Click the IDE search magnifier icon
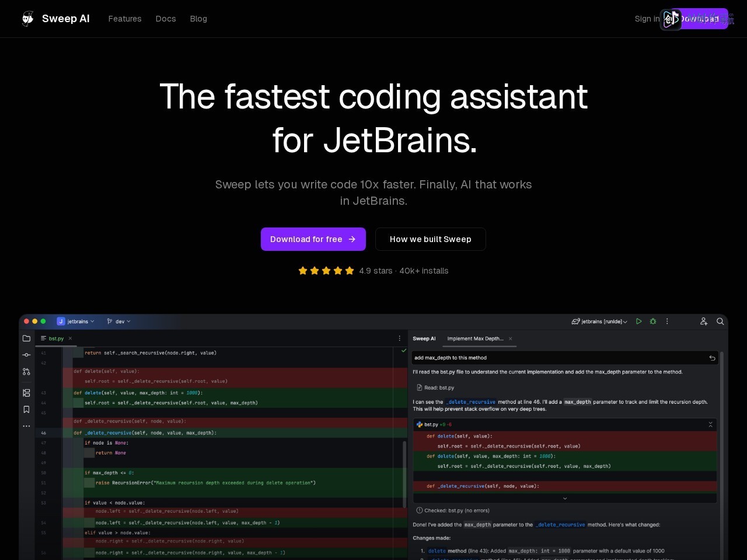 point(720,321)
